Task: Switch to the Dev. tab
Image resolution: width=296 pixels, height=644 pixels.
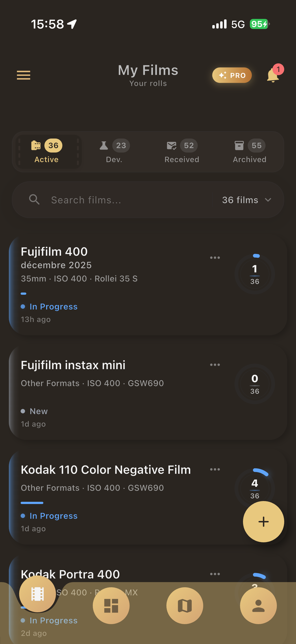Action: point(114,152)
